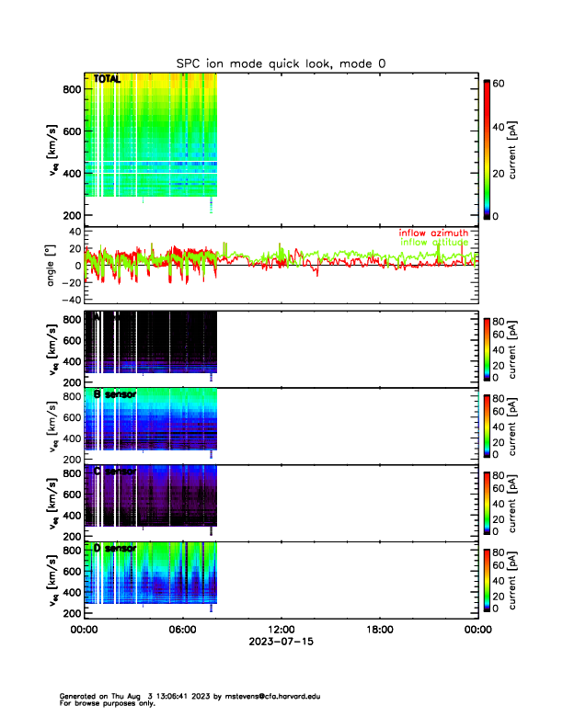Click the 2023-07-15 date label
Image resolution: width=563 pixels, height=728 pixels.
(281, 642)
